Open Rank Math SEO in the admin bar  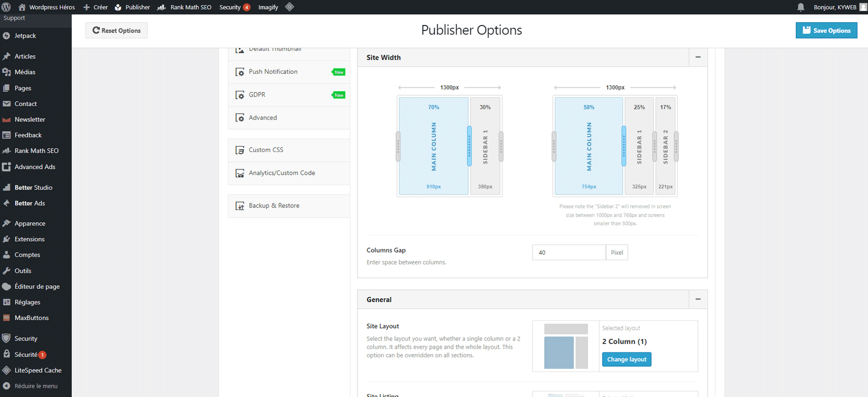pyautogui.click(x=184, y=7)
